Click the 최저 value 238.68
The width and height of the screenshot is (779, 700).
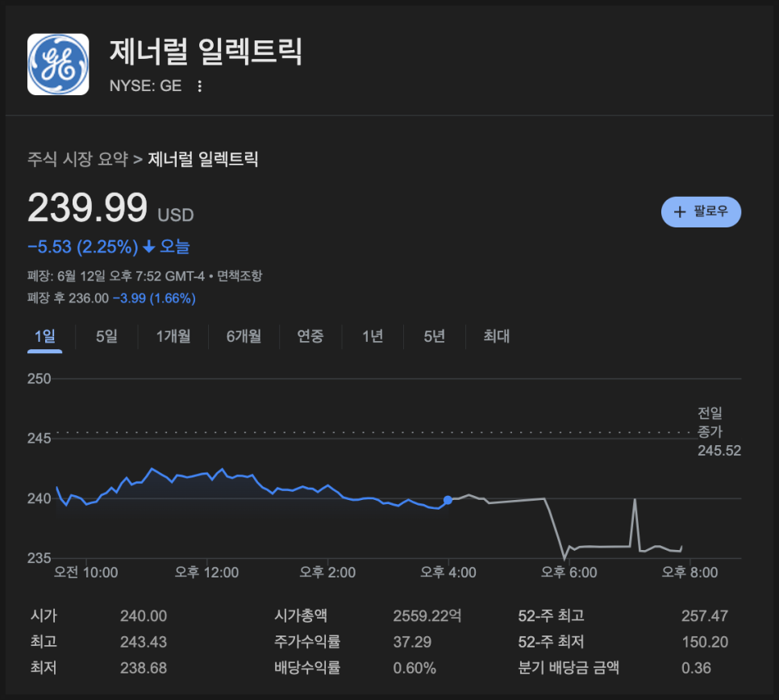click(x=144, y=668)
